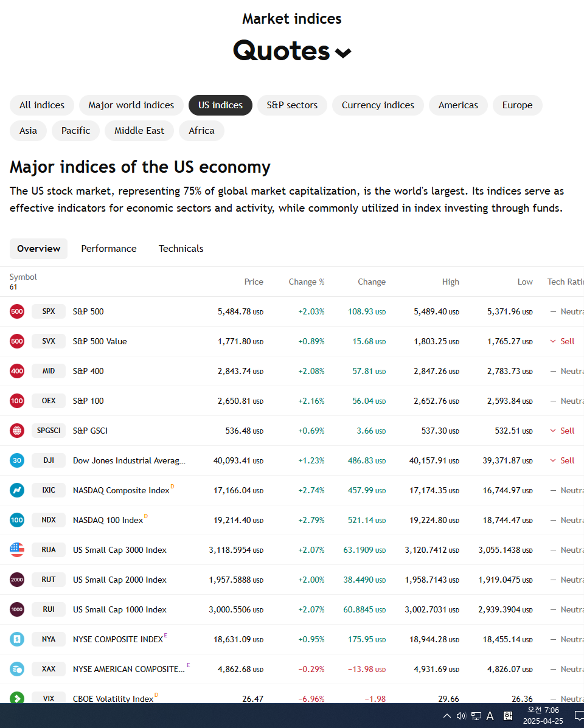Open the taskbar volume icon
Viewport: 584px width, 728px height.
pos(461,716)
